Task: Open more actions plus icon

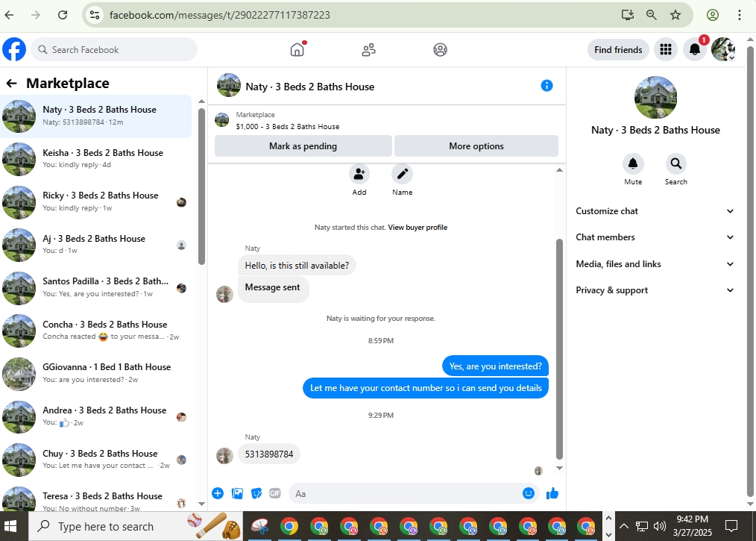Action: tap(218, 493)
